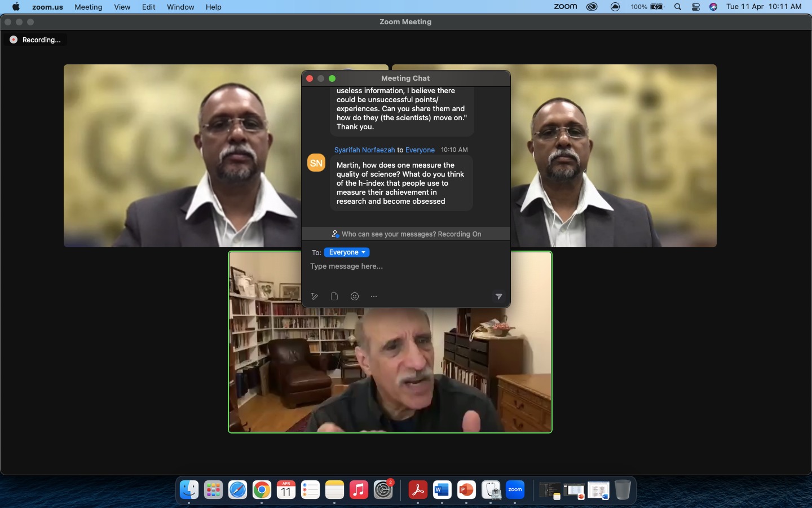Click the SN avatar in chat
Image resolution: width=812 pixels, height=508 pixels.
click(x=316, y=163)
